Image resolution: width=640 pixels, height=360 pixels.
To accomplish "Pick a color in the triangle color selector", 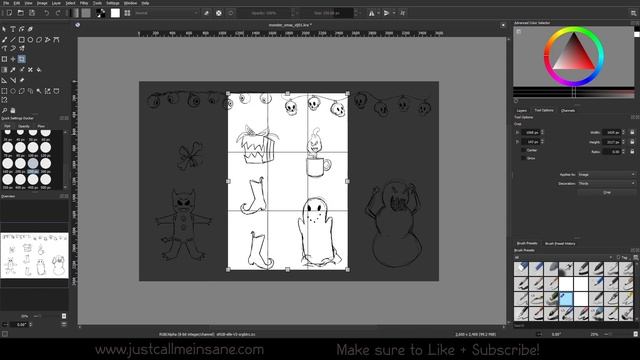I will 574,56.
